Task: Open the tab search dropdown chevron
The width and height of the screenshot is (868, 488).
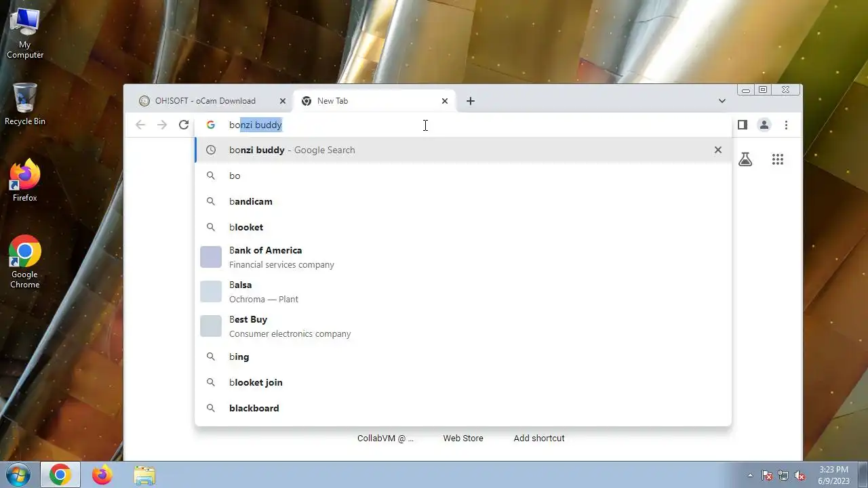Action: click(x=722, y=101)
